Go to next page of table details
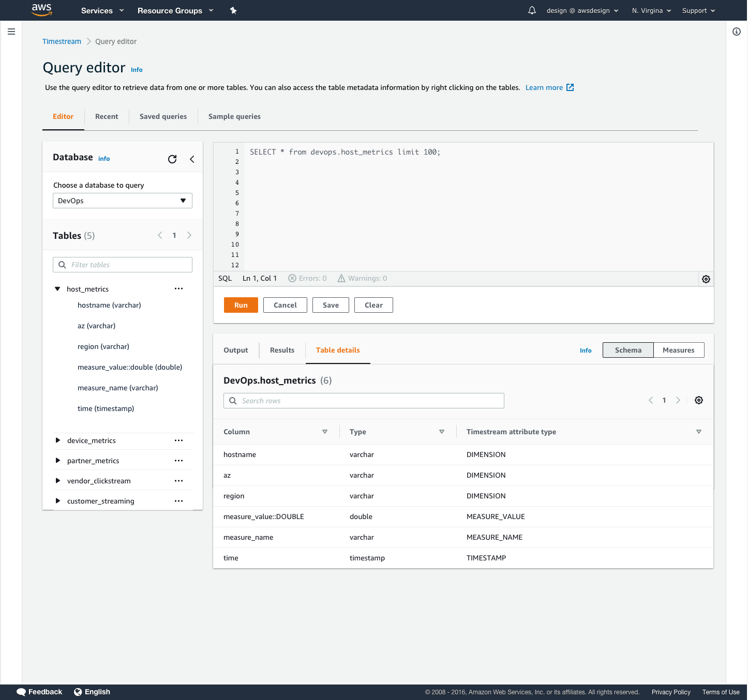The image size is (748, 700). pyautogui.click(x=678, y=400)
